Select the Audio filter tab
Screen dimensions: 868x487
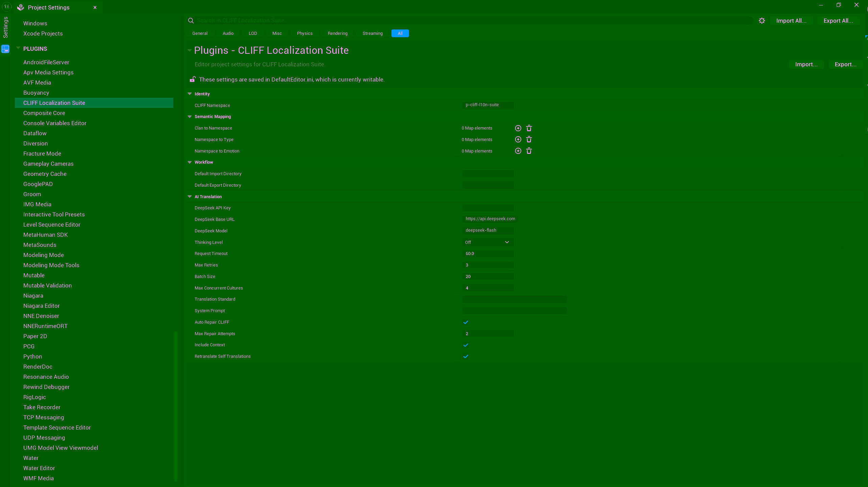tap(228, 33)
